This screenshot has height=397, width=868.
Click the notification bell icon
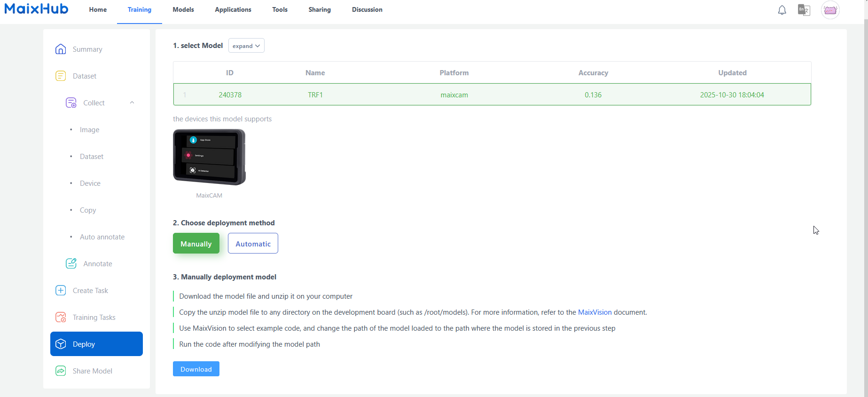[x=782, y=10]
